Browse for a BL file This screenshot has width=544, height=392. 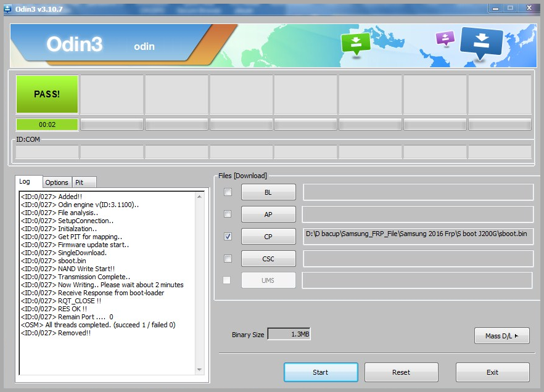tap(268, 192)
